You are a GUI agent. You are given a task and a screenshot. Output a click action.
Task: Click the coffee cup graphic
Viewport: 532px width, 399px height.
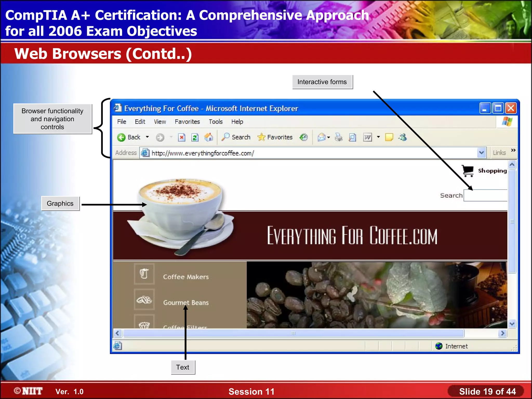tap(181, 217)
